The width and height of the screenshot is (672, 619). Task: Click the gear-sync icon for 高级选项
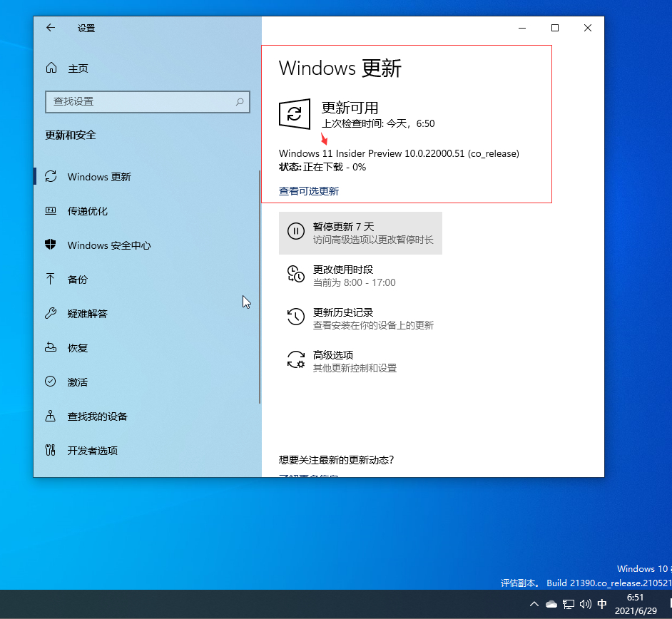pos(296,360)
